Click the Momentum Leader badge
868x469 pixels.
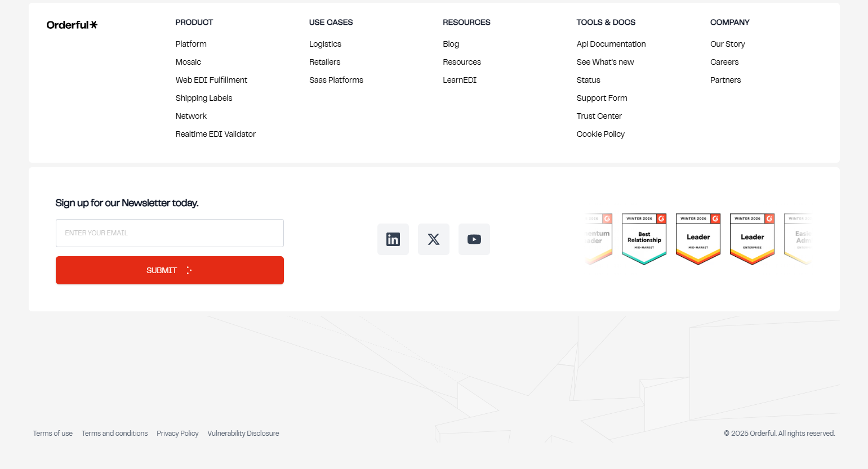pos(597,239)
